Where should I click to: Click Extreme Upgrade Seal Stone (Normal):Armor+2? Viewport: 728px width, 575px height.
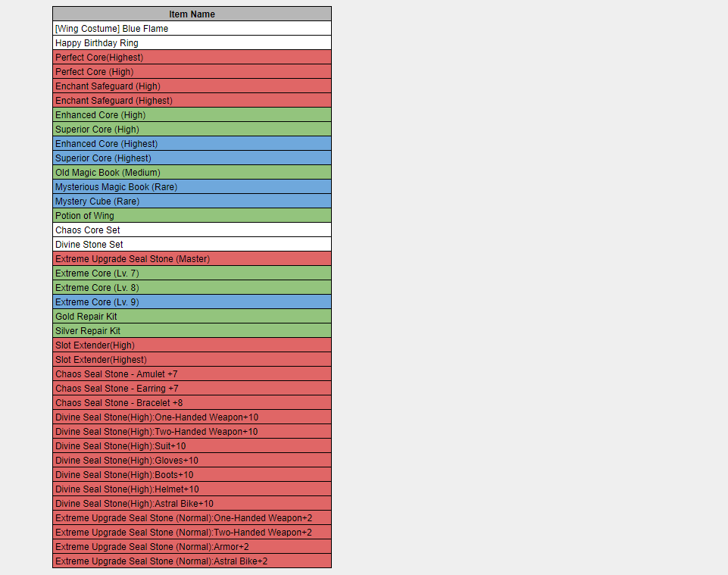pos(192,547)
